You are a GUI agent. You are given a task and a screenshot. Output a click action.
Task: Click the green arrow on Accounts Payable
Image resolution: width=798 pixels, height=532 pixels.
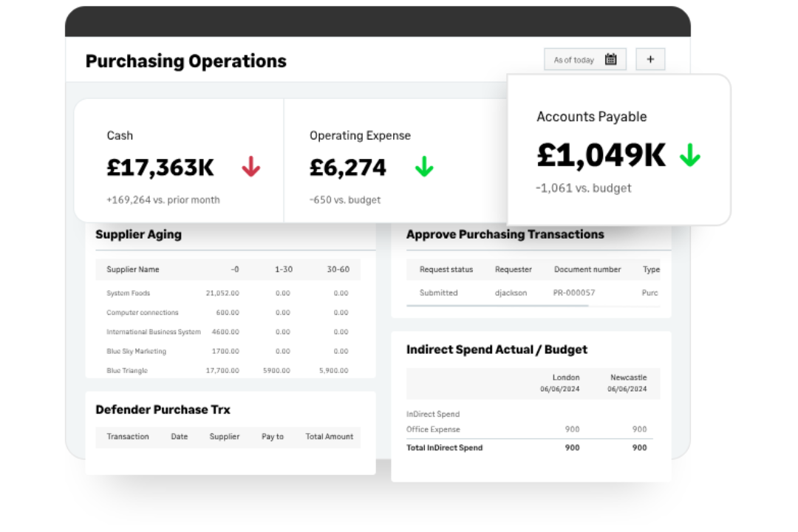click(x=690, y=156)
